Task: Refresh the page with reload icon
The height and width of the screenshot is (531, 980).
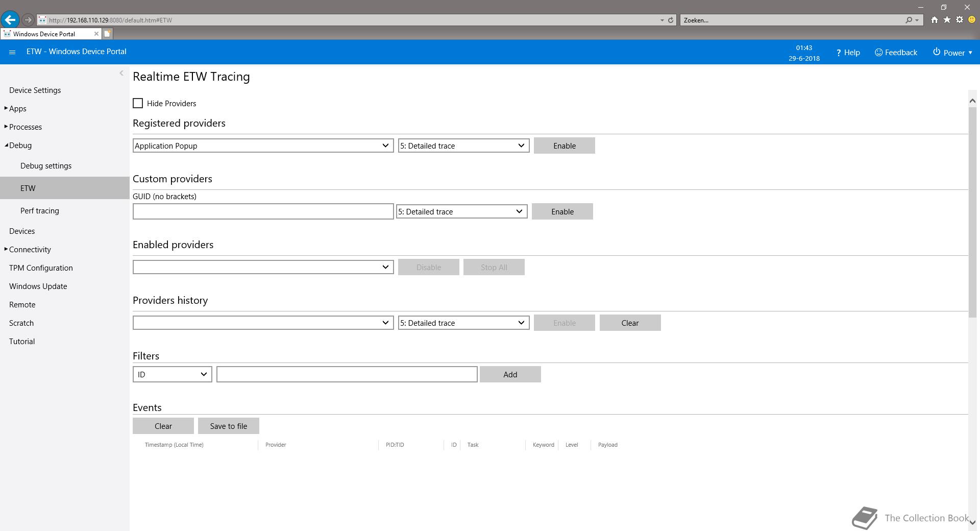Action: pos(671,20)
